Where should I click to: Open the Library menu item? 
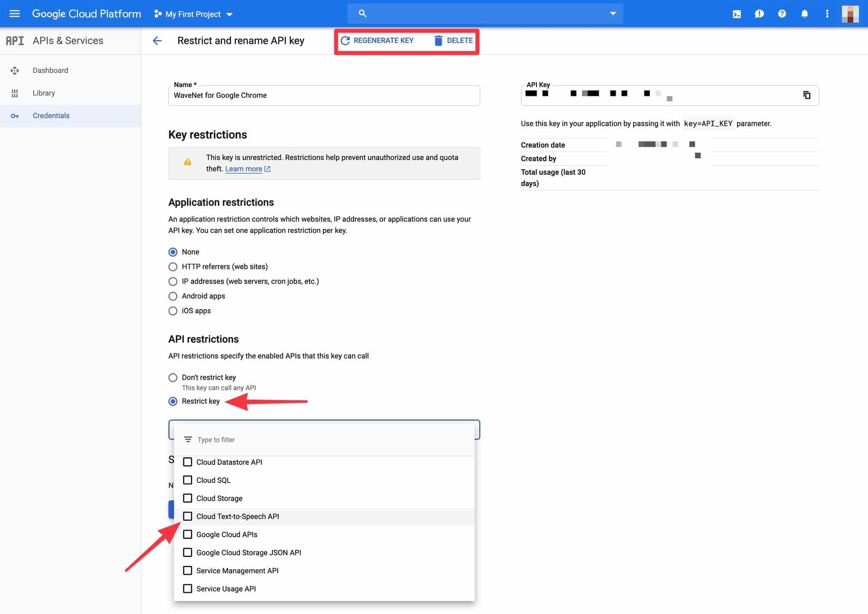click(70, 93)
